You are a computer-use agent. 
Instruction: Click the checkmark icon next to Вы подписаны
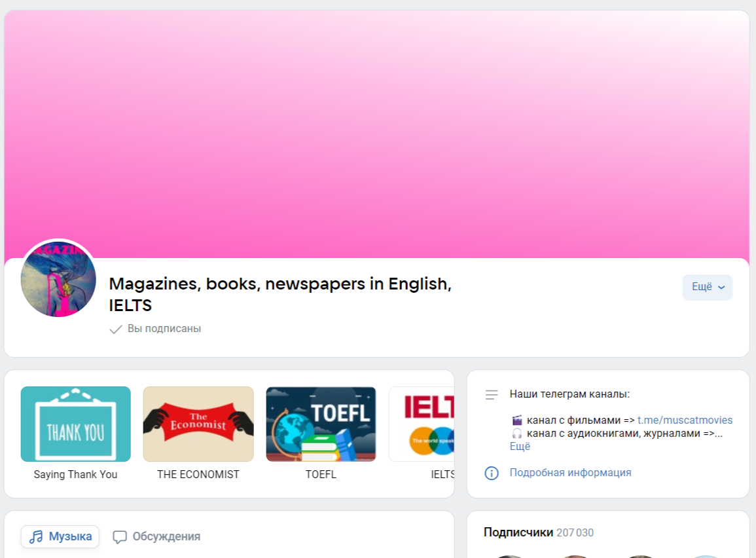[115, 328]
